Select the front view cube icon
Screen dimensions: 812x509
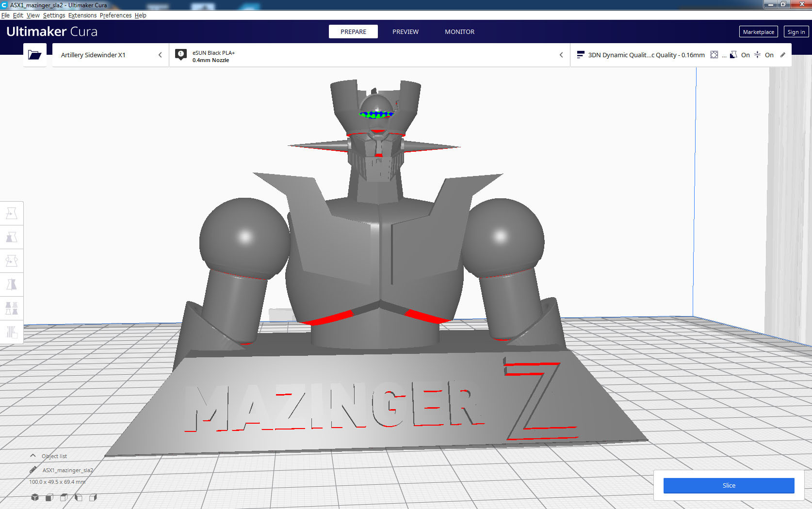(x=49, y=497)
